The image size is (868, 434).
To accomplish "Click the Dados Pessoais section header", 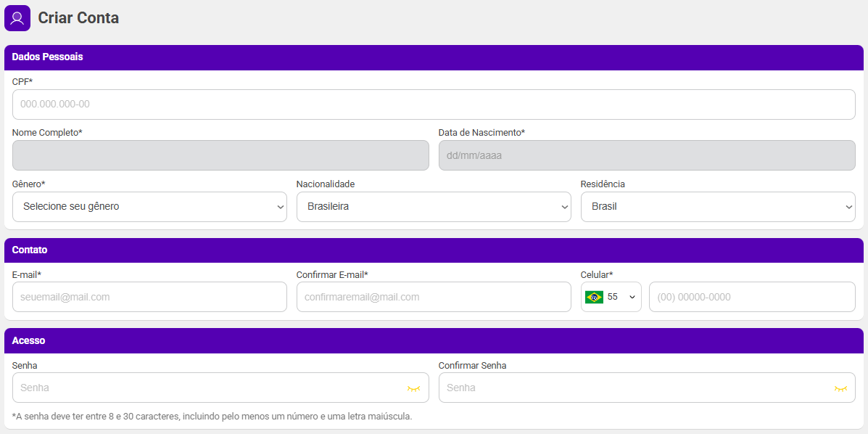I will click(x=48, y=57).
